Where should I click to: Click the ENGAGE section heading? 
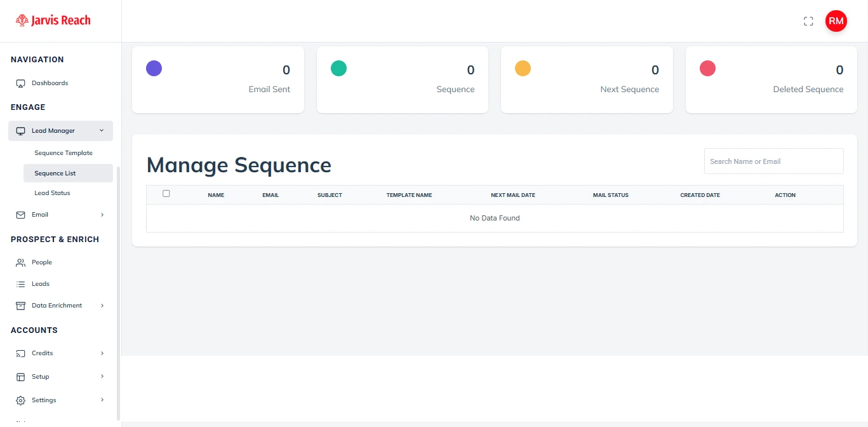tap(28, 107)
